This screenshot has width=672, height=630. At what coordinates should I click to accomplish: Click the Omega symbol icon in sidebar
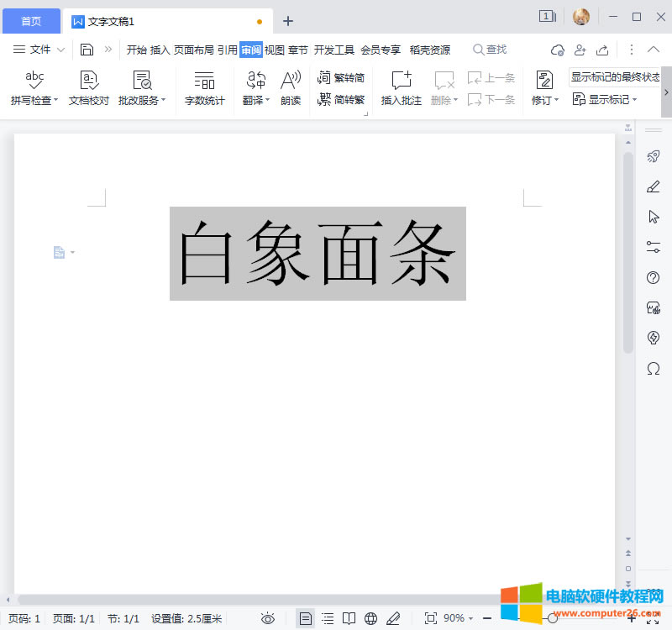pyautogui.click(x=654, y=368)
